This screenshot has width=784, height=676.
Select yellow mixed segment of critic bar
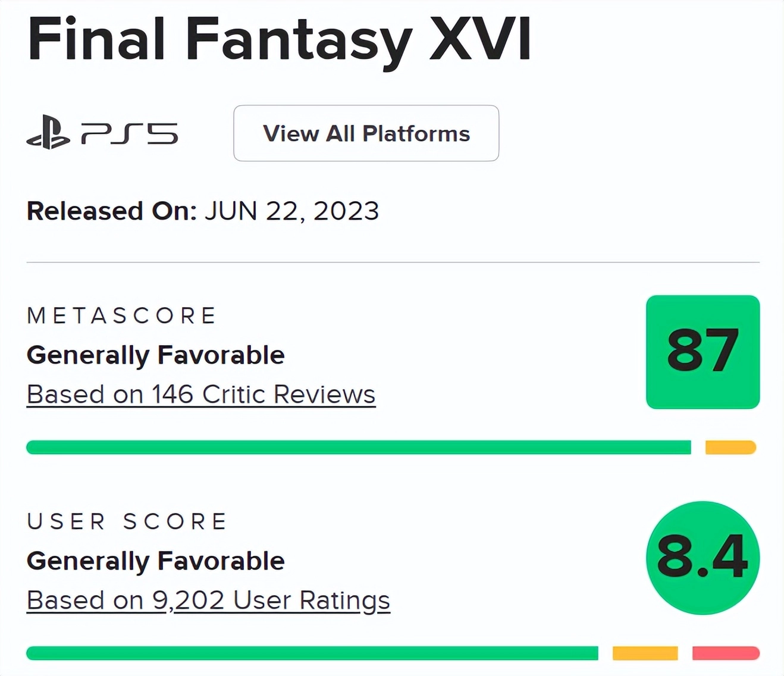click(730, 447)
